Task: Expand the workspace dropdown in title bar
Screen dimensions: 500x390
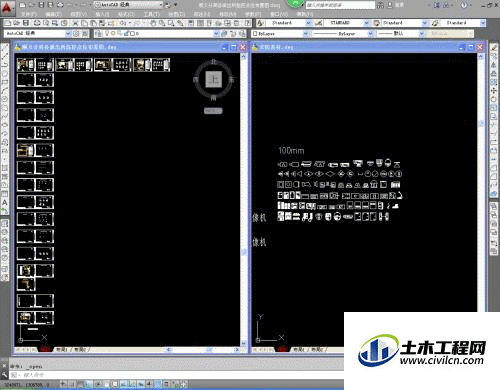Action: pyautogui.click(x=160, y=5)
